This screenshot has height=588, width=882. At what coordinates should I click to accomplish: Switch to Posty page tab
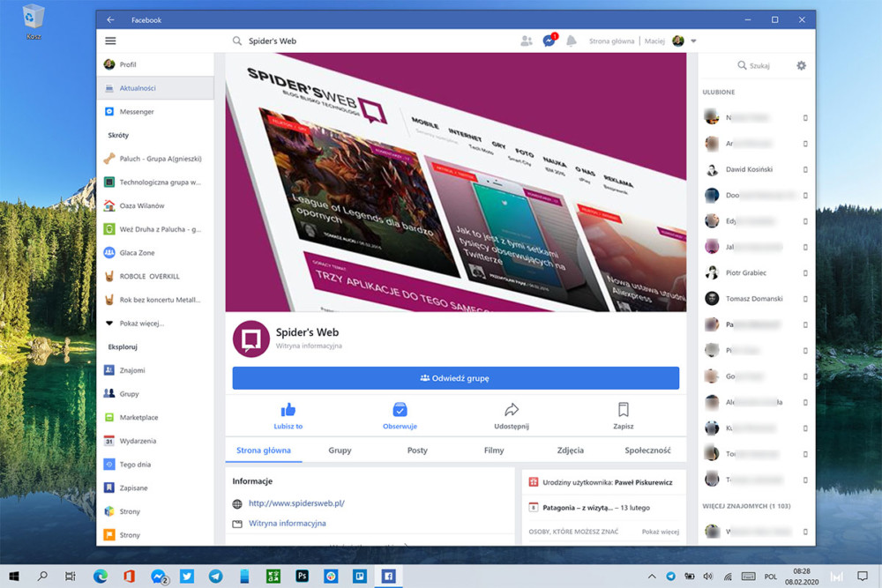click(x=417, y=450)
